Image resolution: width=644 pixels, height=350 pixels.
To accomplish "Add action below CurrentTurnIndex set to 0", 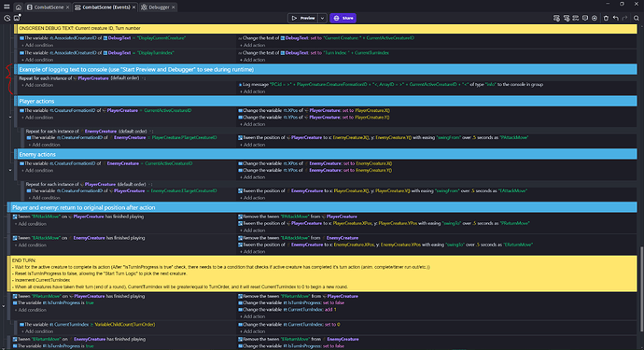I will 253,331.
